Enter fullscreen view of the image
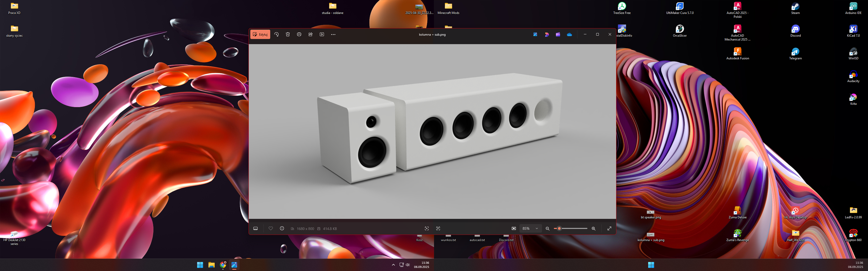 (609, 228)
